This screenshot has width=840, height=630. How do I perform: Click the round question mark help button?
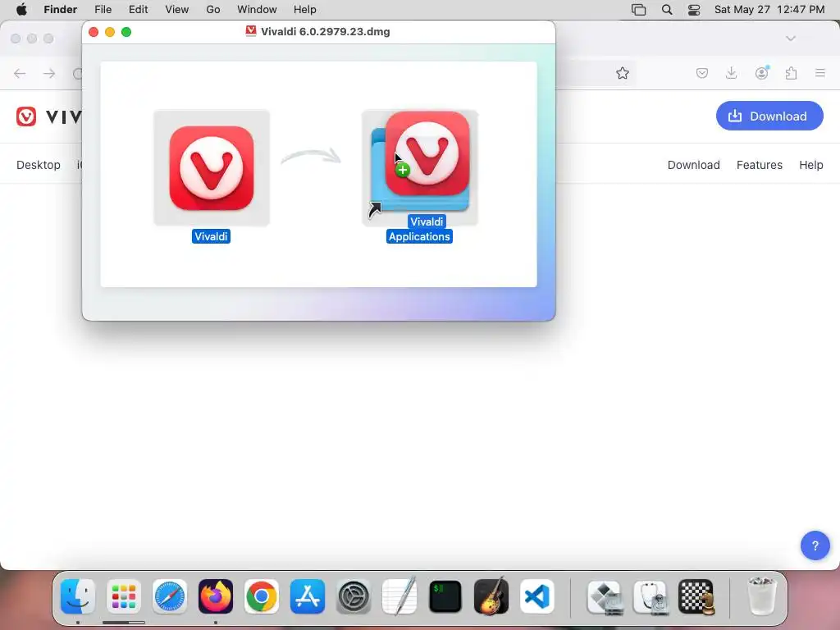click(x=815, y=546)
